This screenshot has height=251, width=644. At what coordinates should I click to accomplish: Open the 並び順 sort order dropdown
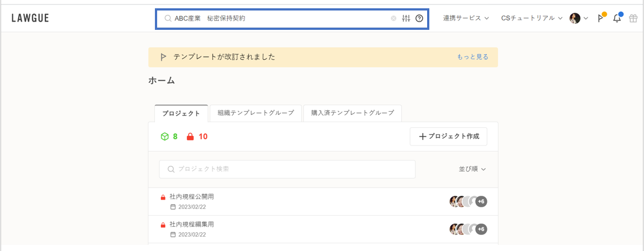pyautogui.click(x=472, y=169)
